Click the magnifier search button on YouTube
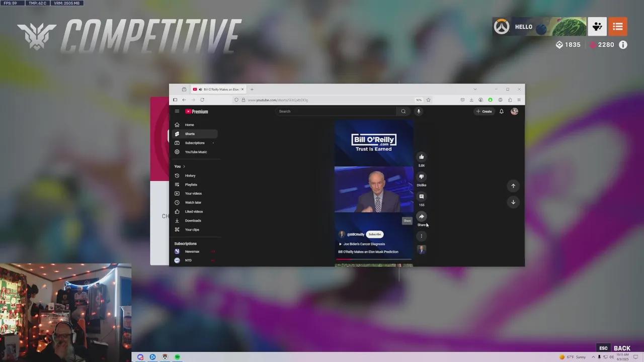 click(x=403, y=112)
